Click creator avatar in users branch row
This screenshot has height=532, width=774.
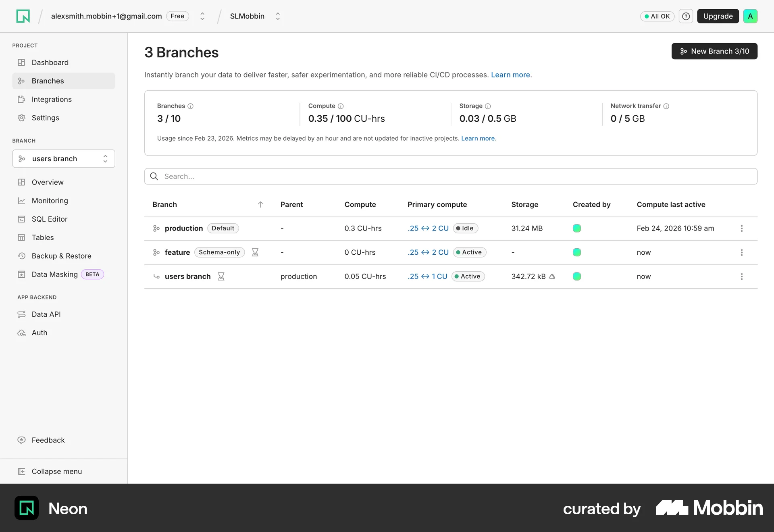(577, 276)
